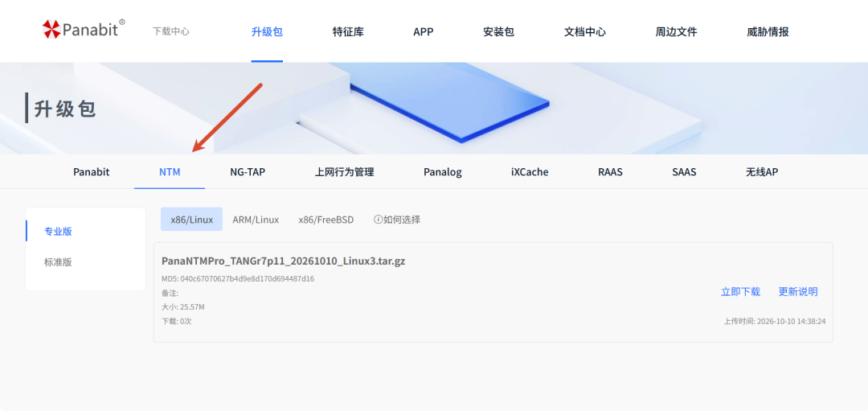Open the 威胁情报 menu item

[768, 31]
